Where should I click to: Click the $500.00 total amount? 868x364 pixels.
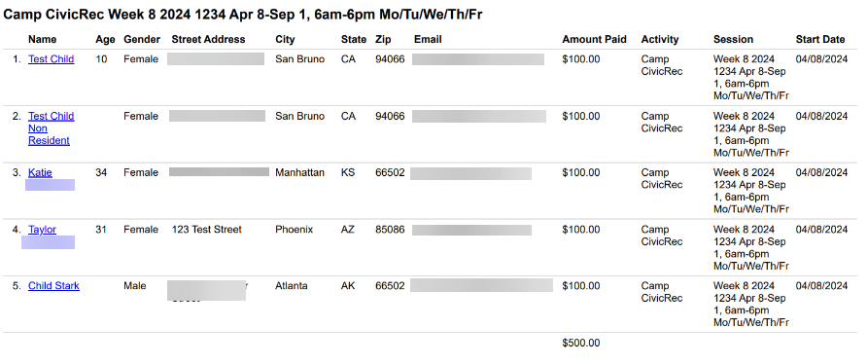point(580,343)
